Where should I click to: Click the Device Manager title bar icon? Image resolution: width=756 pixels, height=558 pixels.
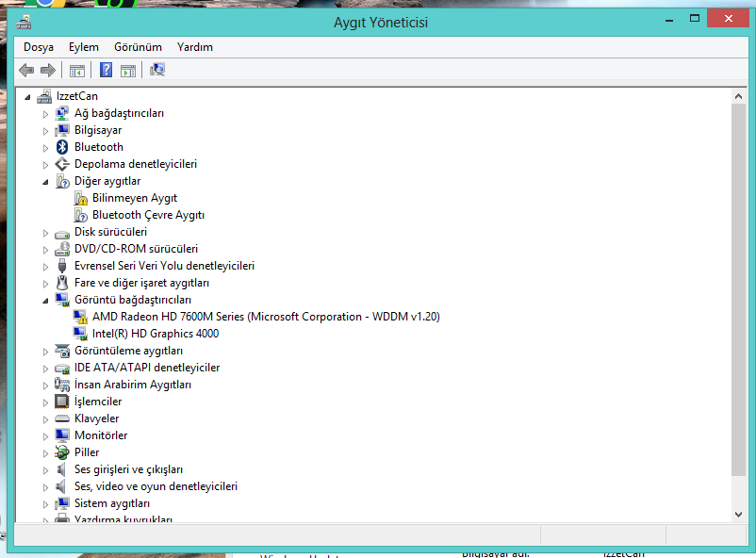(x=25, y=23)
